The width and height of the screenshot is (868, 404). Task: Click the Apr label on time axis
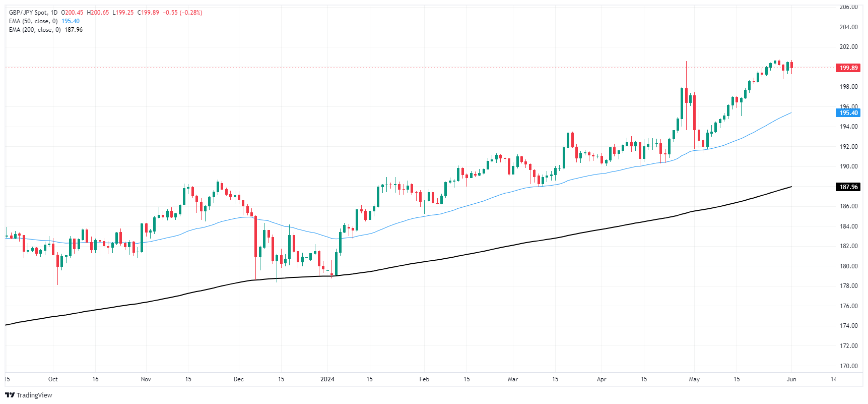[602, 379]
